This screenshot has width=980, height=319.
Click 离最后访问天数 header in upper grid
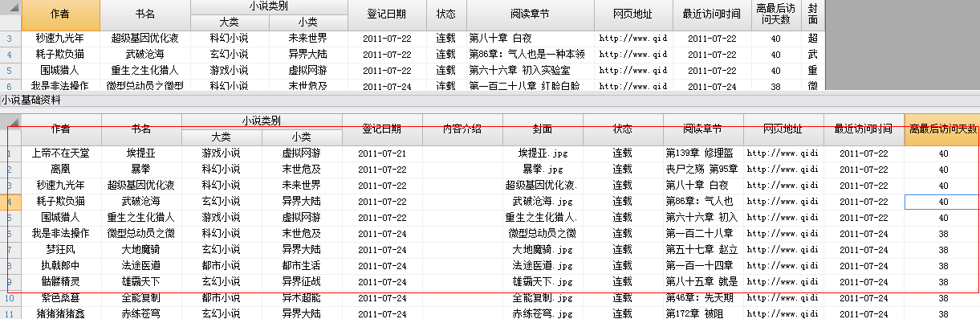click(775, 14)
